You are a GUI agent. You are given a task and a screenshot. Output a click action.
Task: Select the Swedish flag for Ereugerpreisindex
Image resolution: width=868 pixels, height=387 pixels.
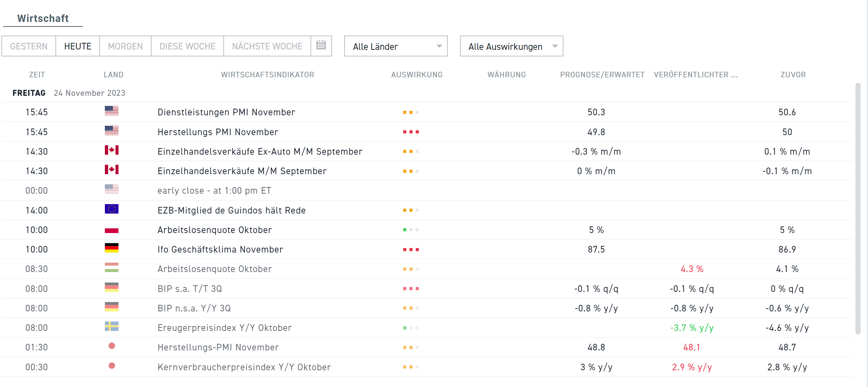click(x=112, y=327)
